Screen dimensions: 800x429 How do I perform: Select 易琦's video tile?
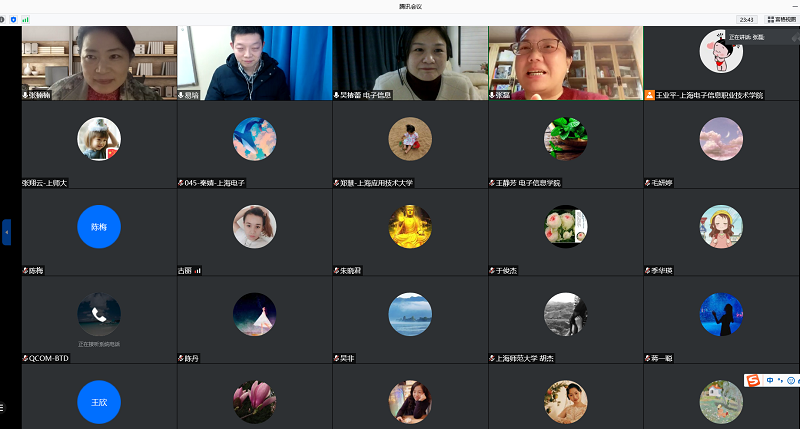(254, 62)
